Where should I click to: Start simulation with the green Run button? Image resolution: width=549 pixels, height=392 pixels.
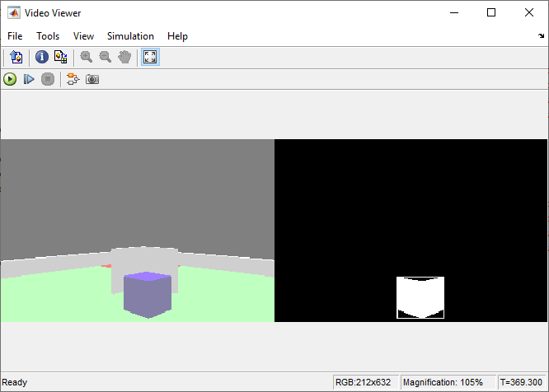tap(10, 79)
